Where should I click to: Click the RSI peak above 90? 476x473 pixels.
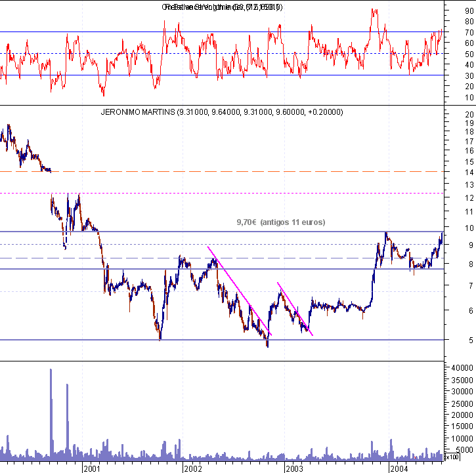tap(375, 12)
